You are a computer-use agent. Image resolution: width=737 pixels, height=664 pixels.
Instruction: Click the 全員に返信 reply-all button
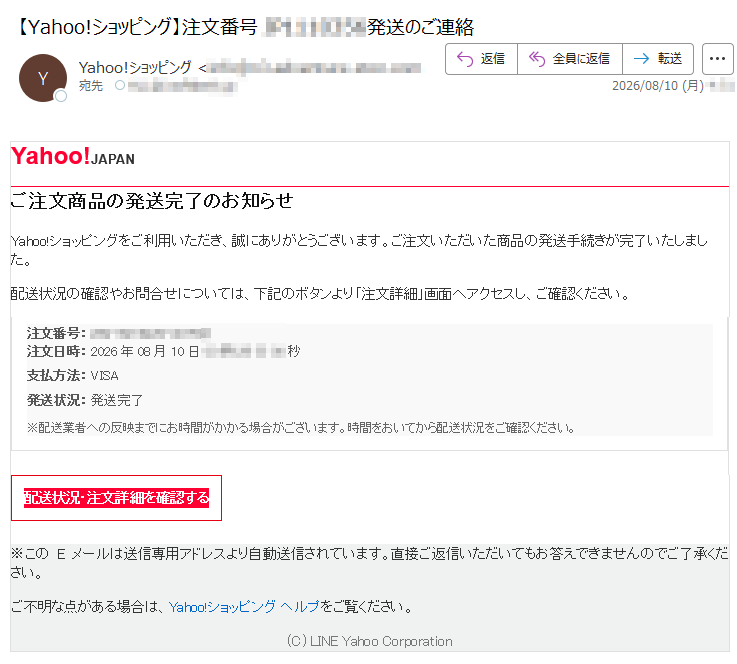point(570,59)
